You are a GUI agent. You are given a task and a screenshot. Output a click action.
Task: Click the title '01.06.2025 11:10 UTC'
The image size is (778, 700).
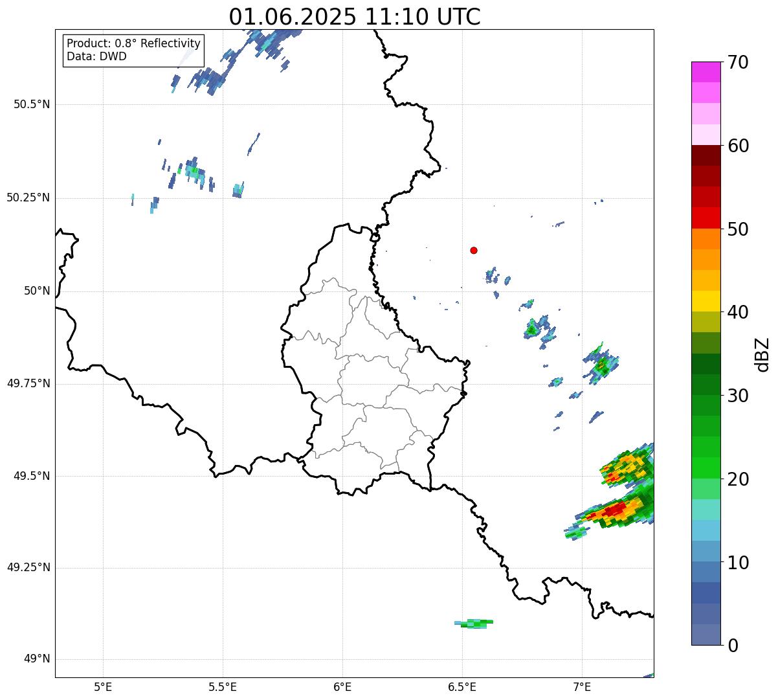pos(355,16)
